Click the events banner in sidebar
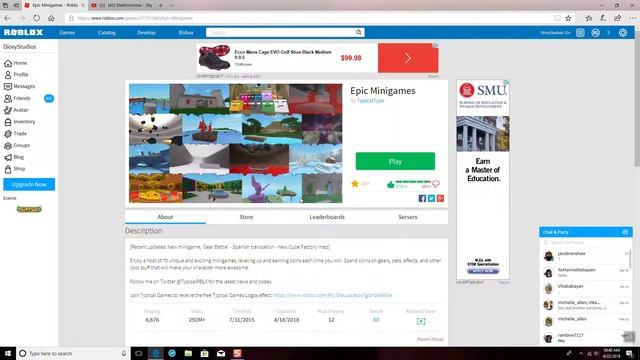640x360 pixels. 29,209
